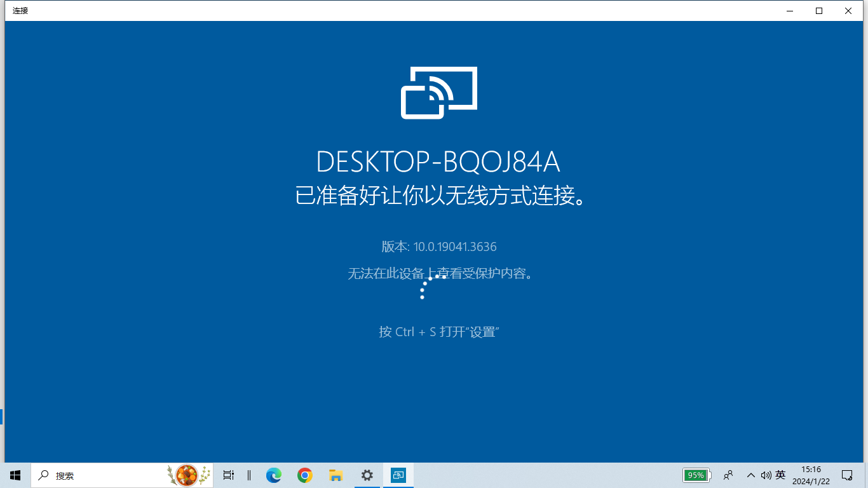
Task: Maximize the 连接 window
Action: pos(819,11)
